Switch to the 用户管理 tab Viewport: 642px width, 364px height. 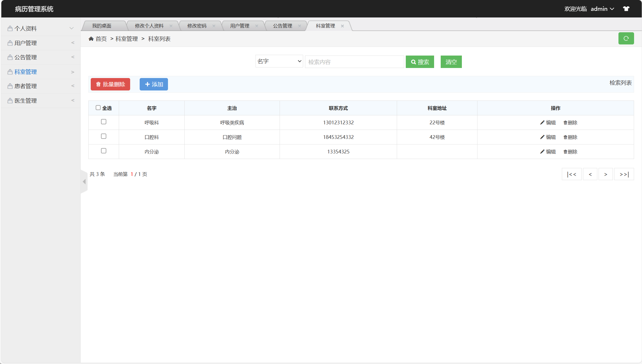(x=240, y=26)
